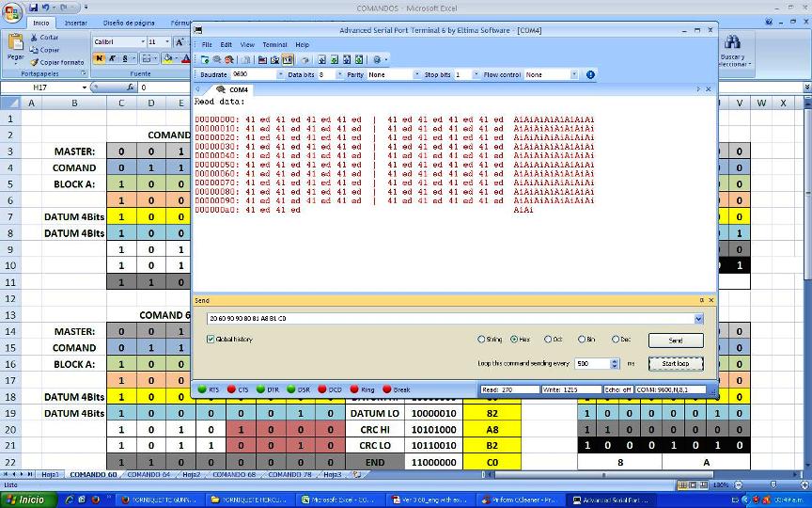The width and height of the screenshot is (812, 508).
Task: Click the loop interval spinner arrows
Action: [615, 363]
